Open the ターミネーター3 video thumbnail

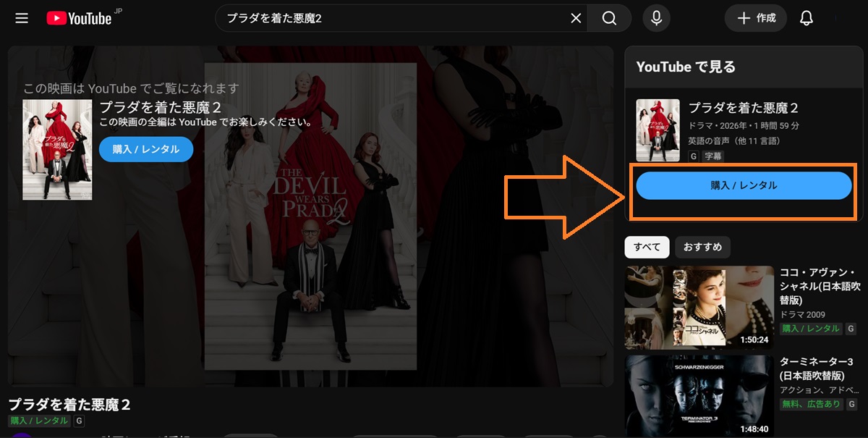click(699, 396)
